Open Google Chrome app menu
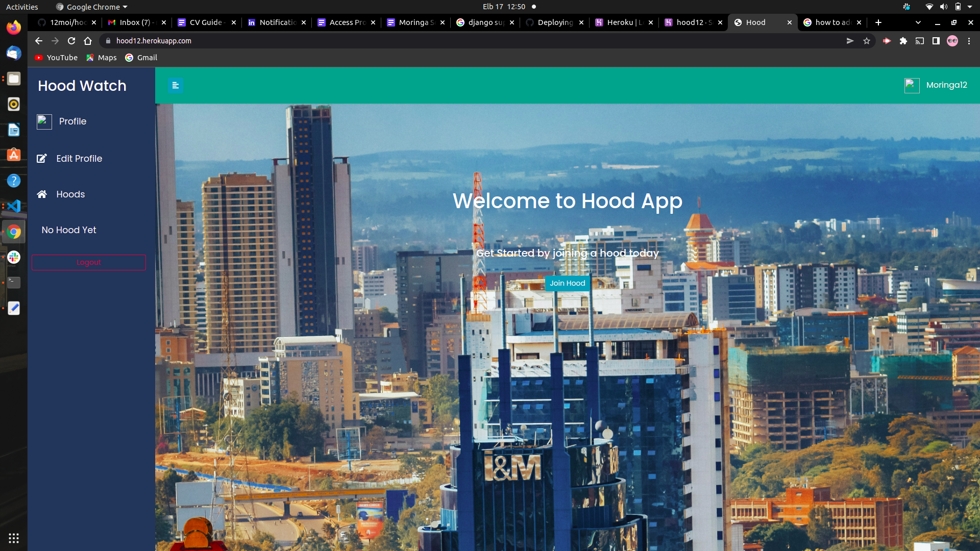The height and width of the screenshot is (551, 980). [x=91, y=7]
